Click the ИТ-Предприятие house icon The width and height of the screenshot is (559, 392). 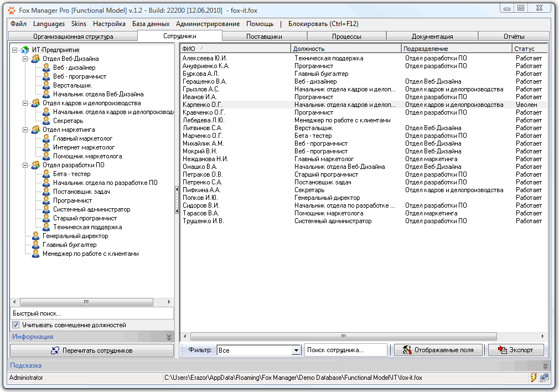click(x=24, y=50)
